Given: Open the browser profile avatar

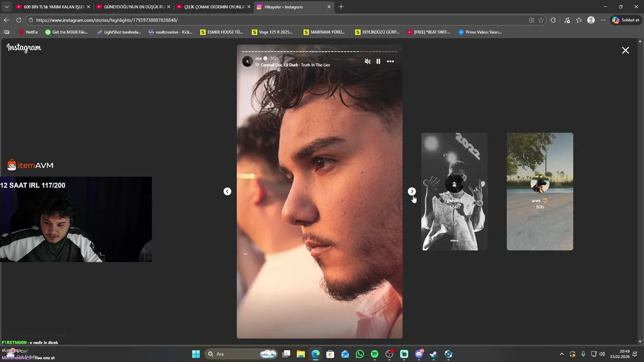Looking at the screenshot, I should 591,20.
